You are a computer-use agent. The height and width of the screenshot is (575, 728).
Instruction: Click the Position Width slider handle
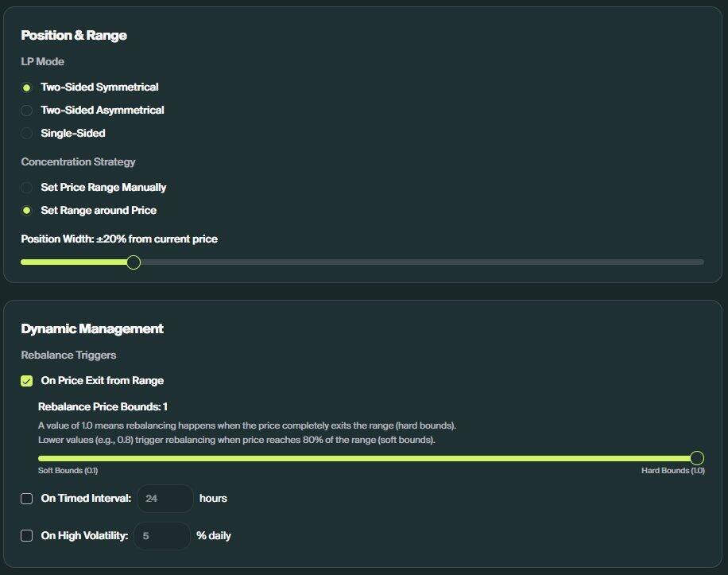[134, 262]
